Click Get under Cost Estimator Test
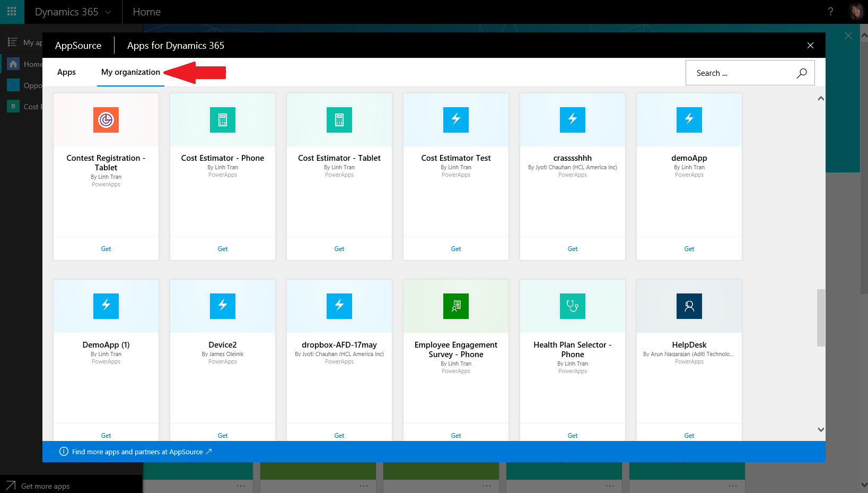This screenshot has height=493, width=868. coord(455,248)
